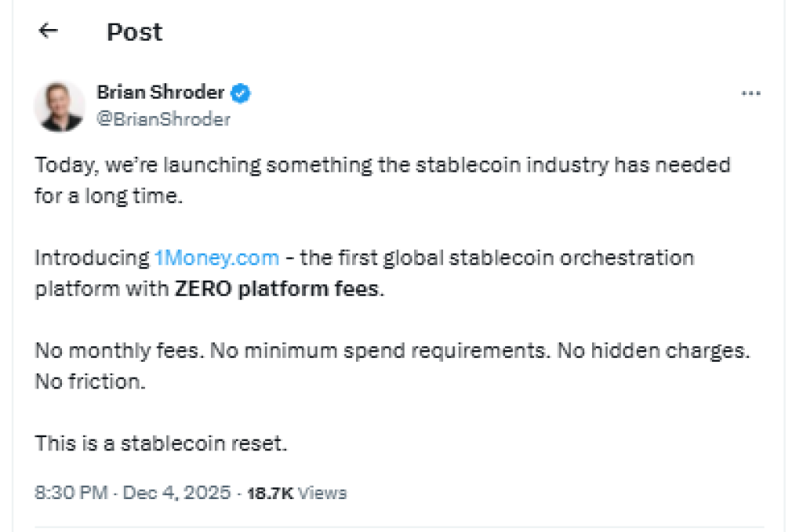Open the @BrianShroder handle link
This screenshot has width=803, height=532.
[163, 119]
